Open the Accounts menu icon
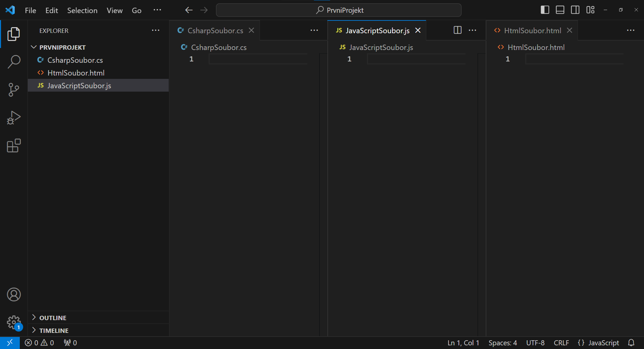Screen dimensions: 644x349 click(14, 295)
